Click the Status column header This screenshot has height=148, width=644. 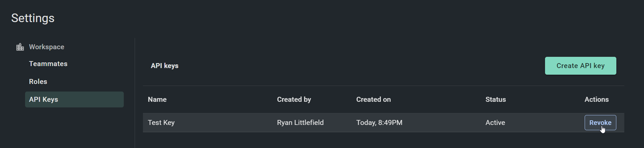pos(496,99)
